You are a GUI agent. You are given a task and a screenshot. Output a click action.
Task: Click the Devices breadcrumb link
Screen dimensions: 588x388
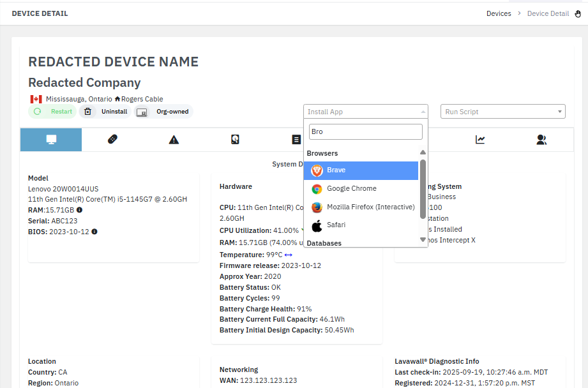pyautogui.click(x=499, y=13)
